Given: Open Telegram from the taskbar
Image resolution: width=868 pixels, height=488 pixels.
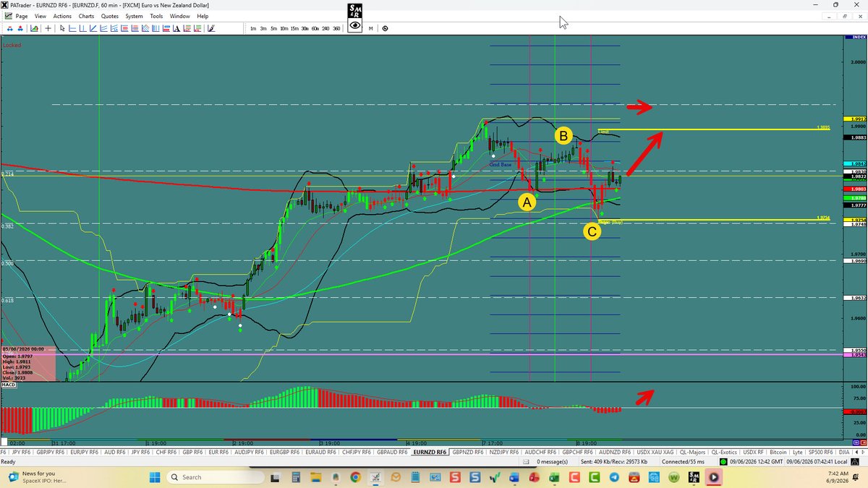Looking at the screenshot, I should point(614,477).
